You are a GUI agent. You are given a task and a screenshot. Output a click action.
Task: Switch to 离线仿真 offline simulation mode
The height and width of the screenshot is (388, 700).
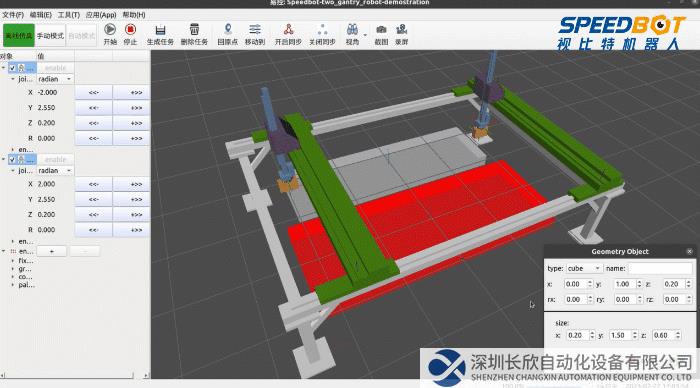coord(19,35)
